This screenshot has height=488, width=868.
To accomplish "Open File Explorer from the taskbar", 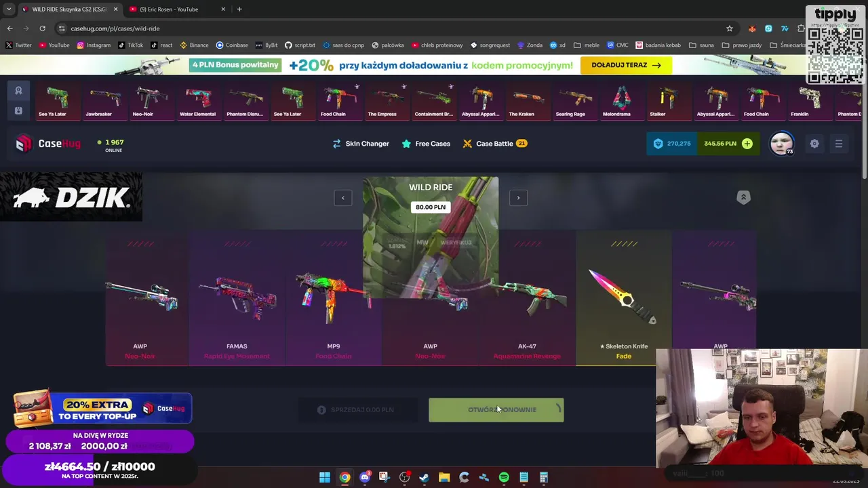I will pos(444,477).
